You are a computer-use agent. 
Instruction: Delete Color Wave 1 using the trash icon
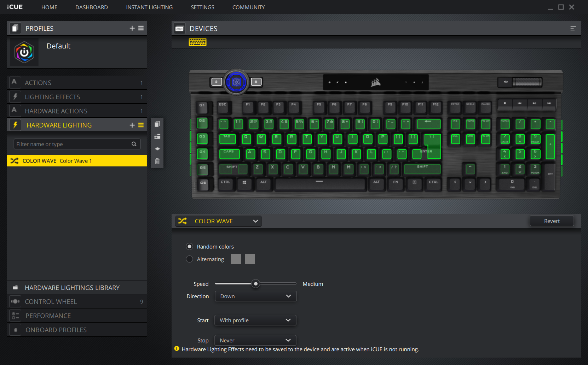coord(157,161)
